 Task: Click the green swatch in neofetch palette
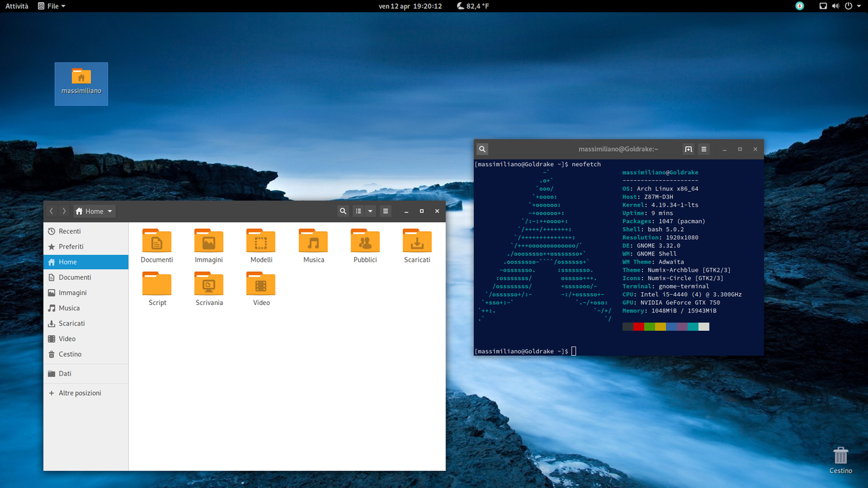650,327
